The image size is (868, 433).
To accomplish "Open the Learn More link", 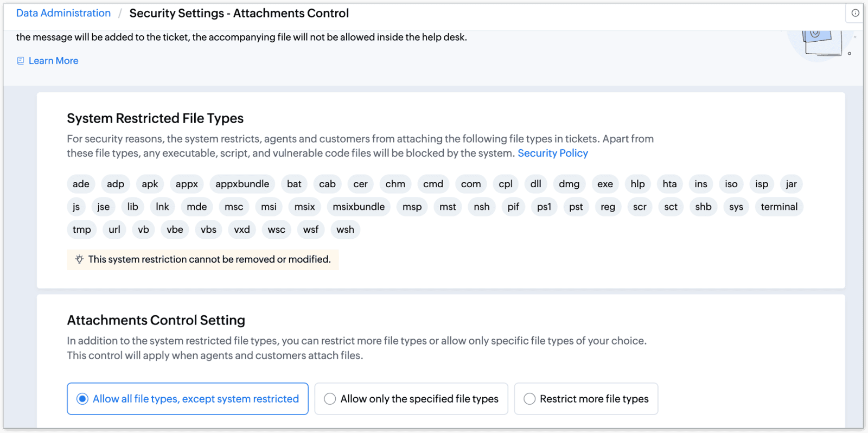I will 53,61.
